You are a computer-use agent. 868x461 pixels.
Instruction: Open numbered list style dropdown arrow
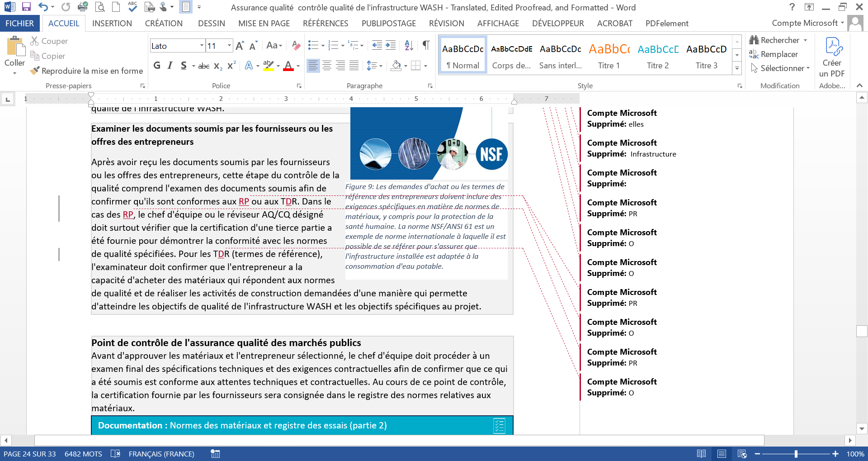pyautogui.click(x=343, y=46)
